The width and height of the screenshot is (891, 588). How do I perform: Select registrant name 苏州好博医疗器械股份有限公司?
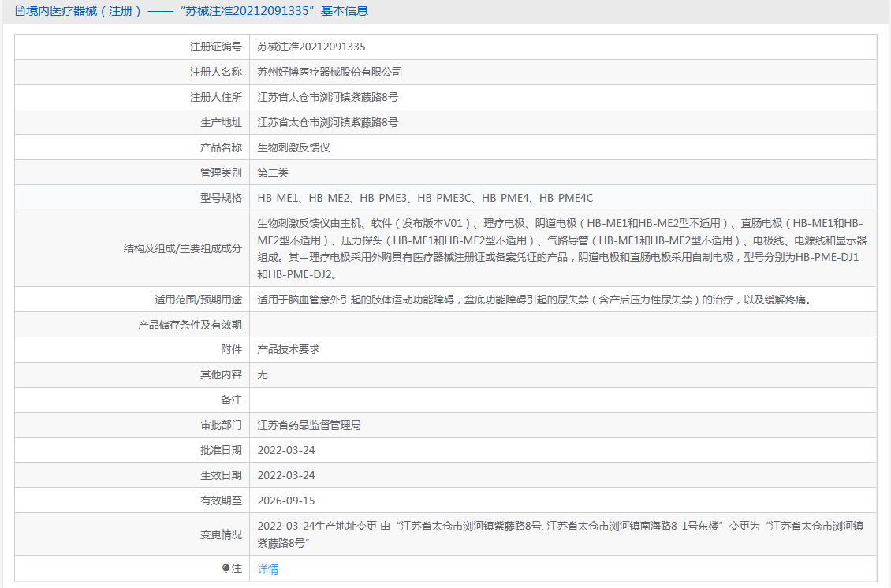(330, 72)
